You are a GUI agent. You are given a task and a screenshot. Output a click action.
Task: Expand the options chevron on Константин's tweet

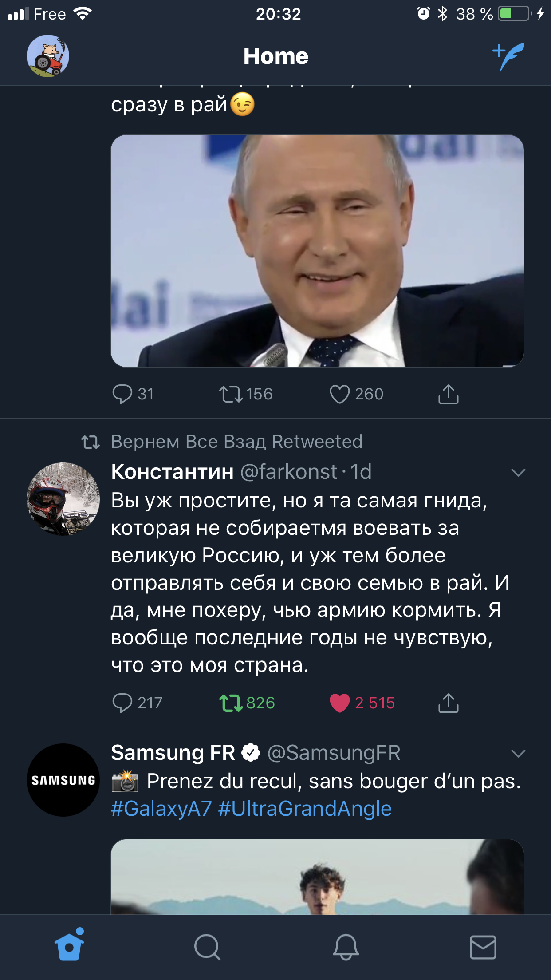[x=518, y=473]
